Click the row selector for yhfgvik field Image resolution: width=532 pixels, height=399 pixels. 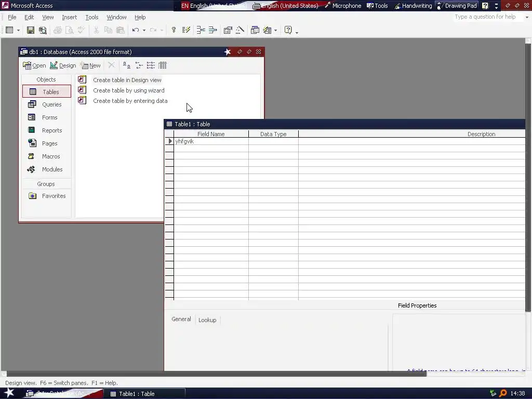coord(169,141)
